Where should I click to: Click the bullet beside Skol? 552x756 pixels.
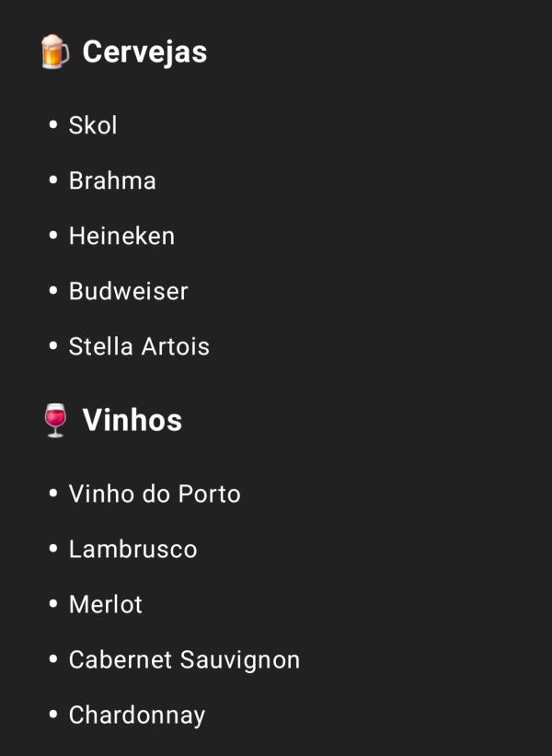click(53, 125)
